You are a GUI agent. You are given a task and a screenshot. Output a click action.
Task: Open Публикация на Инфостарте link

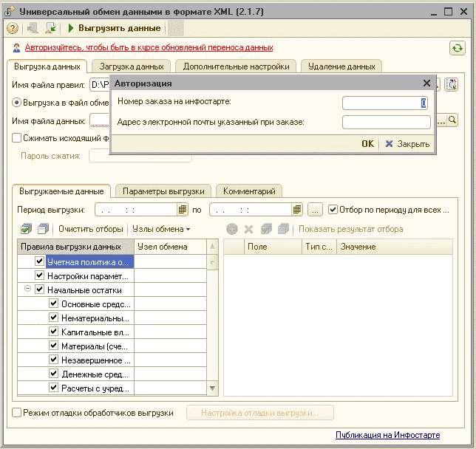387,435
